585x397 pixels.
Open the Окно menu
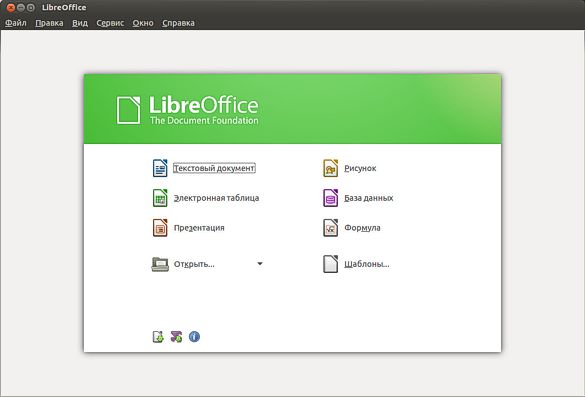143,23
